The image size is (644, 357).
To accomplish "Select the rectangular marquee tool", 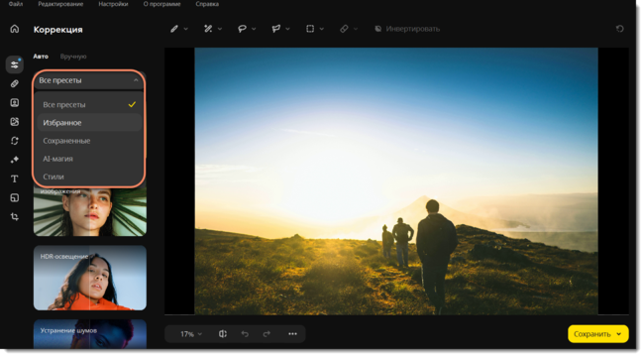I will (x=310, y=29).
